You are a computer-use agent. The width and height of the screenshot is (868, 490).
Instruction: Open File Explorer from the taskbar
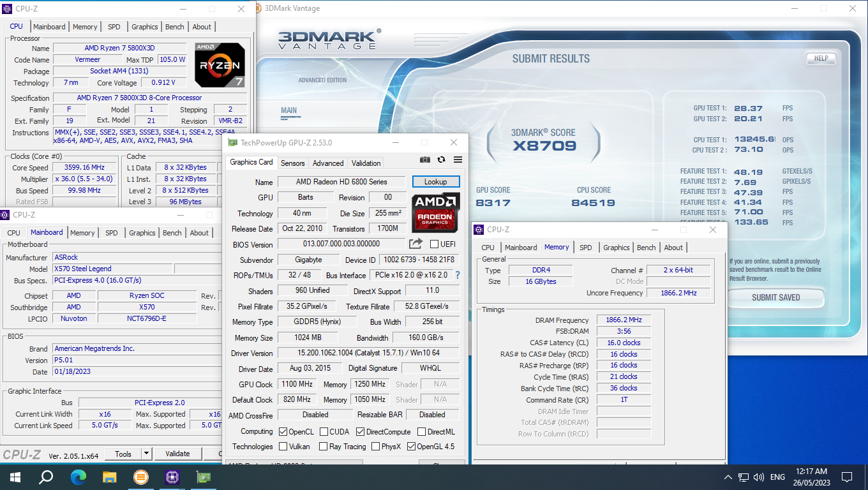tap(109, 477)
